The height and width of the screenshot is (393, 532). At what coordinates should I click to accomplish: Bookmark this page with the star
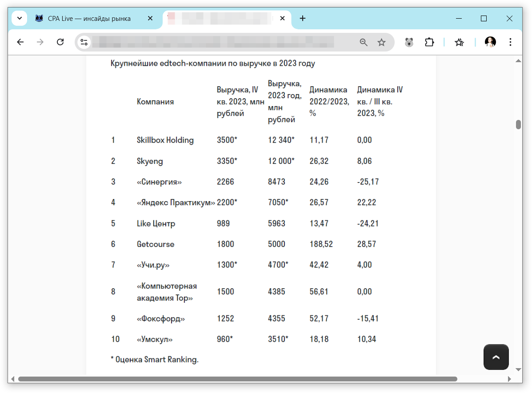click(x=381, y=42)
